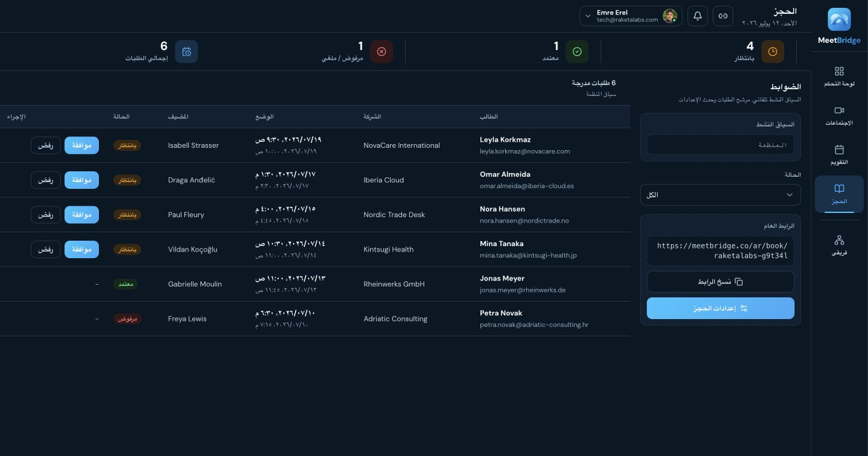
Task: Open the team hierarchy icon in sidebar
Action: [x=839, y=240]
